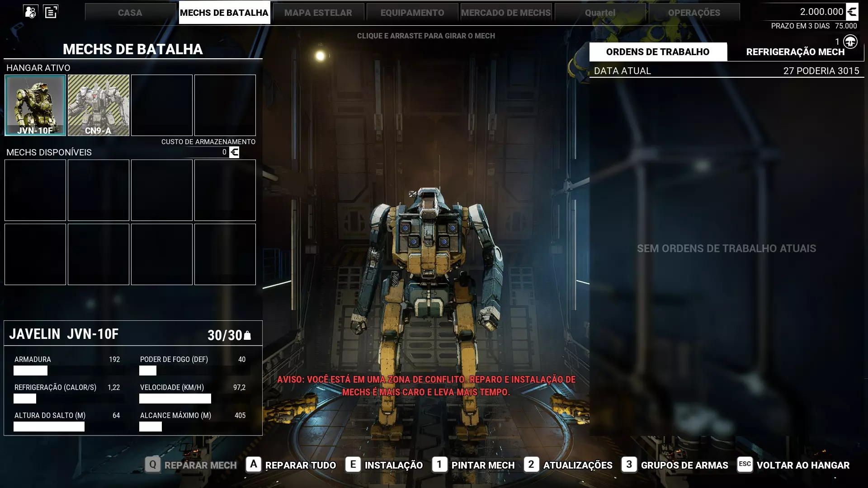Open the contract log document icon
Image resolution: width=868 pixels, height=488 pixels.
point(51,12)
